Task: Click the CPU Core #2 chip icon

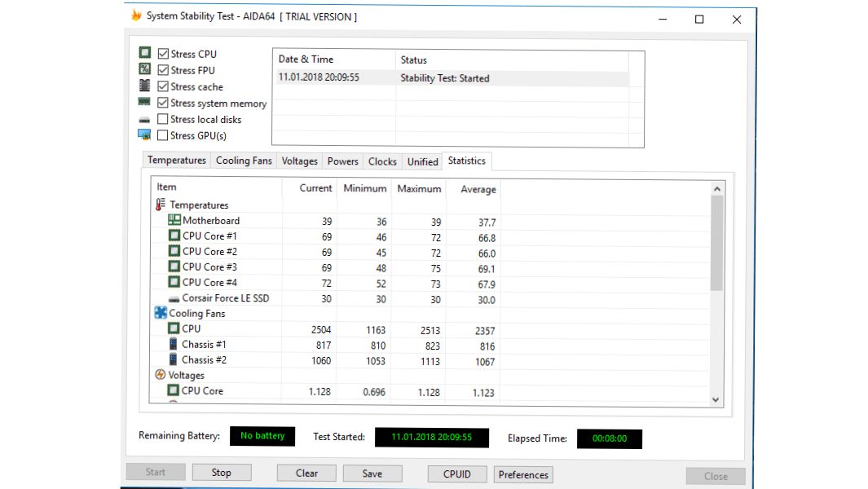Action: 174,251
